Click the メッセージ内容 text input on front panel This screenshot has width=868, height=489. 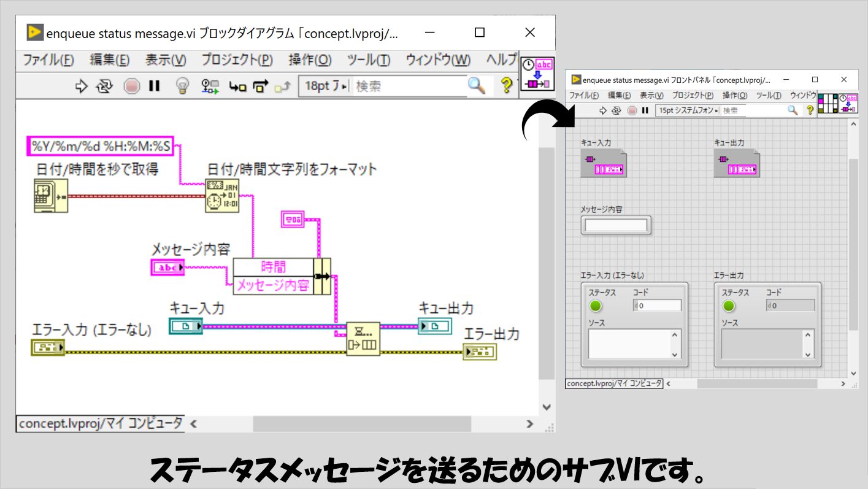click(x=616, y=225)
